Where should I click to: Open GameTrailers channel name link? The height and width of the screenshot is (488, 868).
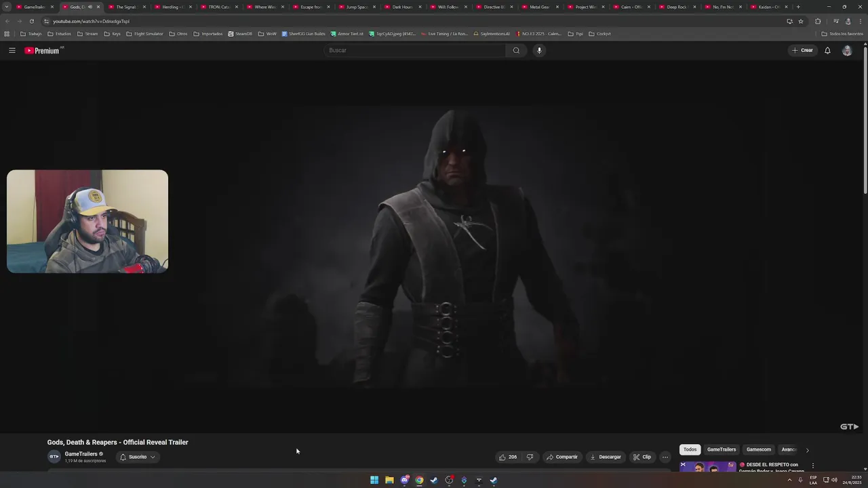coord(81,454)
